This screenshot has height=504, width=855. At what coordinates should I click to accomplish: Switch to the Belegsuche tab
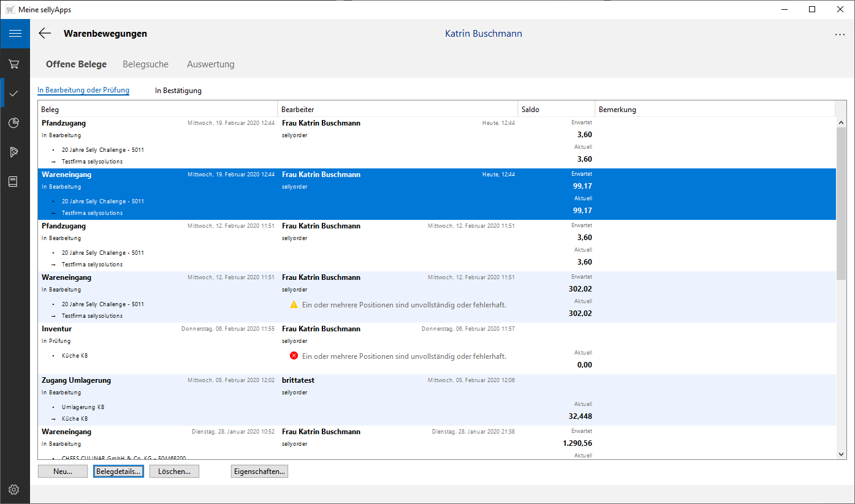click(145, 64)
